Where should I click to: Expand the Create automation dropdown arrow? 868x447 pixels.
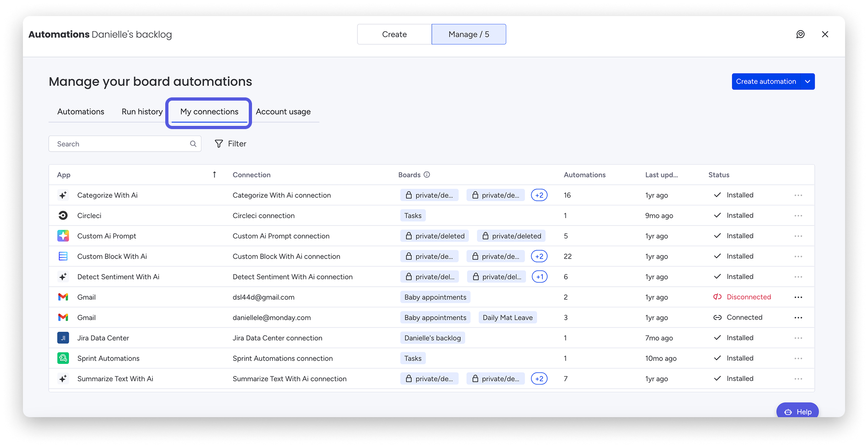(807, 81)
